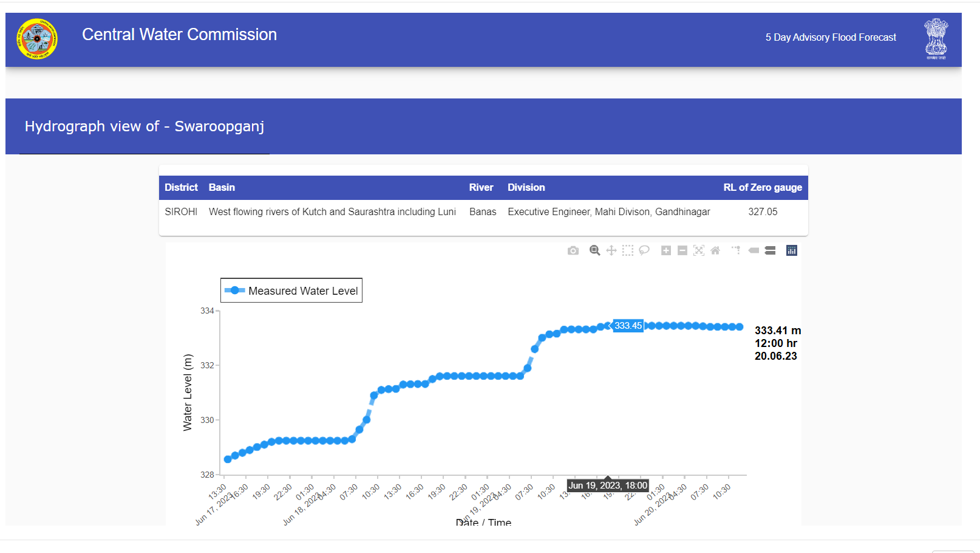Click the Central Water Commission logo
Screen dimensions: 980x553
[37, 39]
